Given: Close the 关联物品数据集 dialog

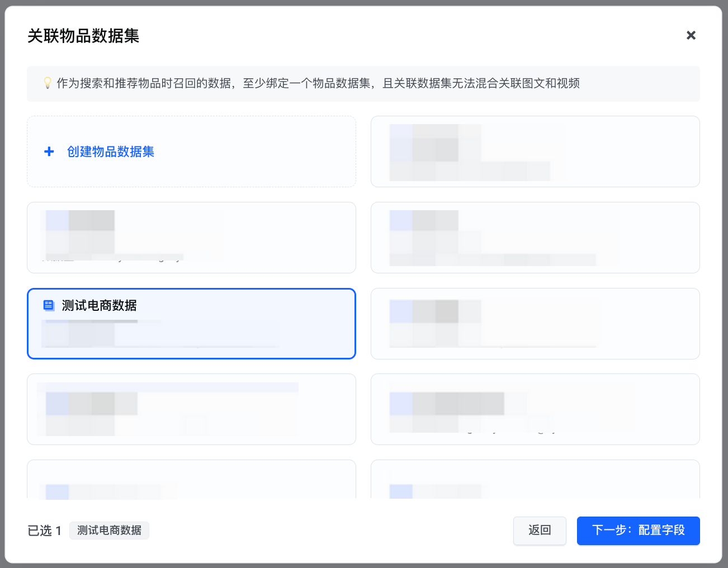Looking at the screenshot, I should [x=691, y=35].
